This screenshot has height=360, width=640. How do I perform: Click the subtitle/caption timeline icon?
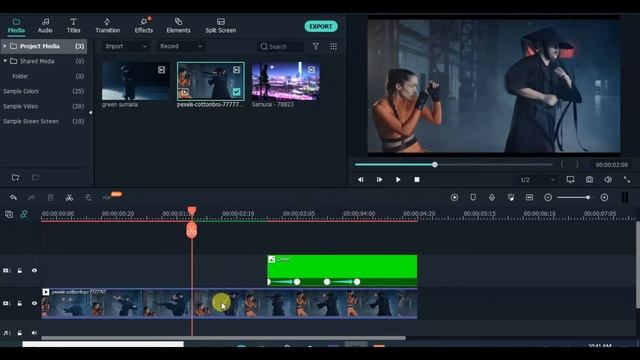[x=529, y=198]
